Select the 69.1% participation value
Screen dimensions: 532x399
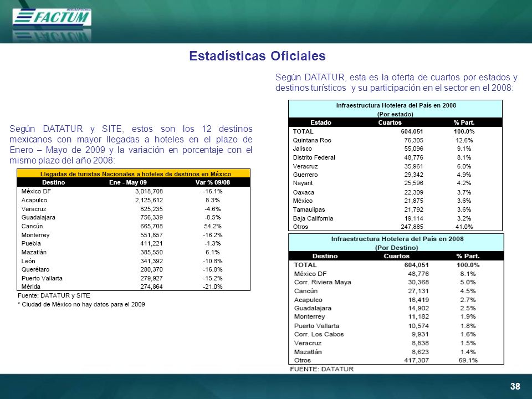(x=468, y=360)
